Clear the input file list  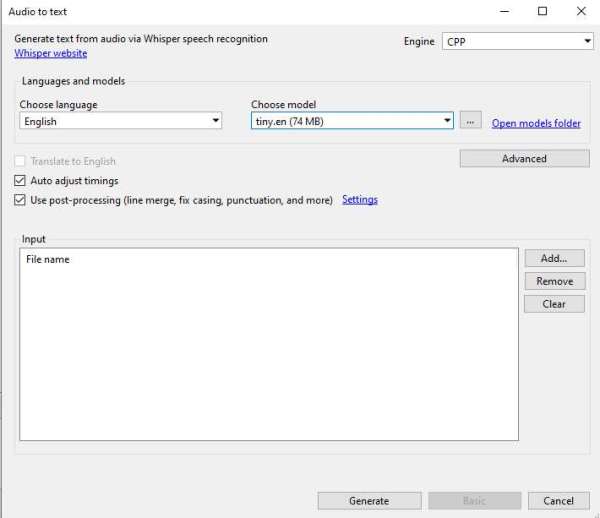[554, 304]
